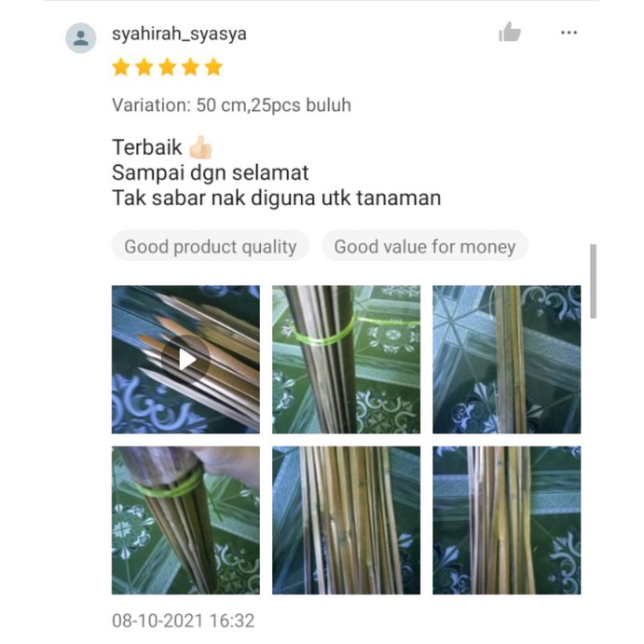644x644 pixels.
Task: Click the vertical scrollbar handle
Action: (593, 281)
